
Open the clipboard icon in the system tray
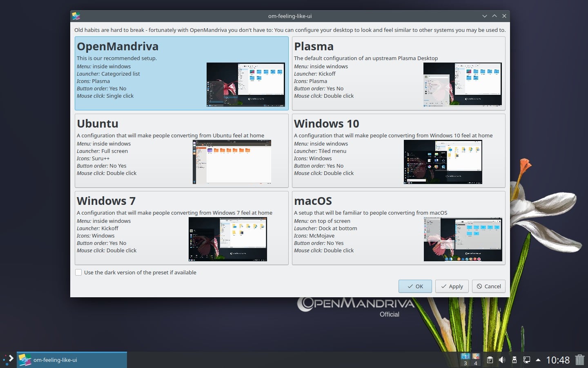(x=490, y=361)
